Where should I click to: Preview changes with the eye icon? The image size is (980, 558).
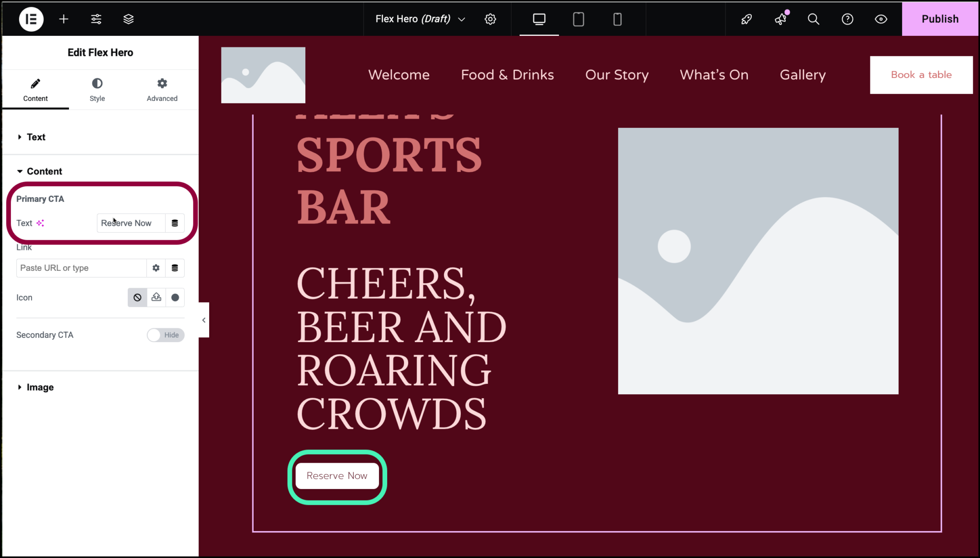pyautogui.click(x=880, y=19)
